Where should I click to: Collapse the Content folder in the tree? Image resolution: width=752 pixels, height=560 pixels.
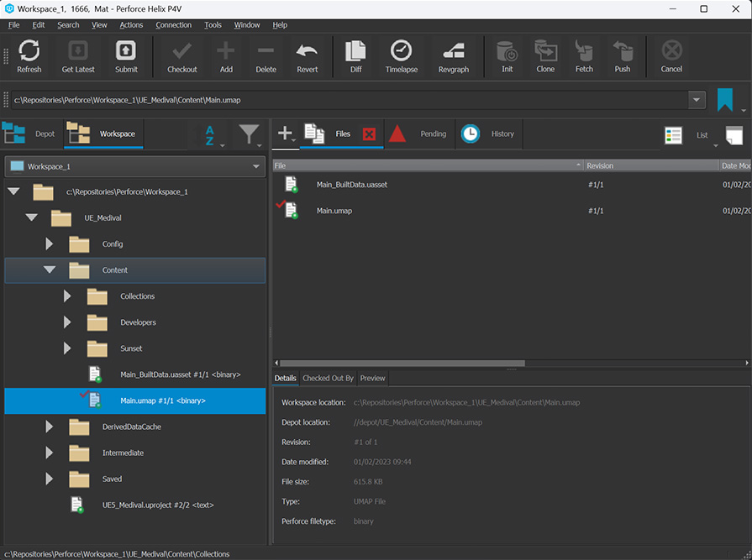click(49, 270)
